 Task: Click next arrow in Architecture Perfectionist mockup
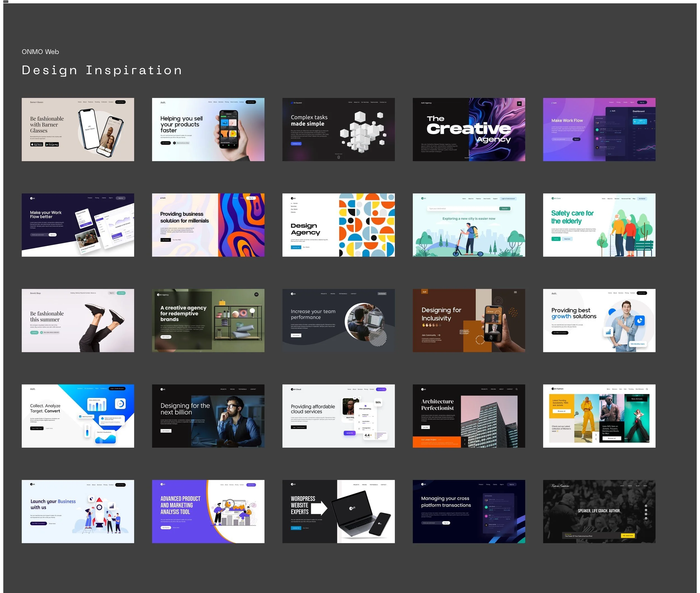[x=465, y=440]
